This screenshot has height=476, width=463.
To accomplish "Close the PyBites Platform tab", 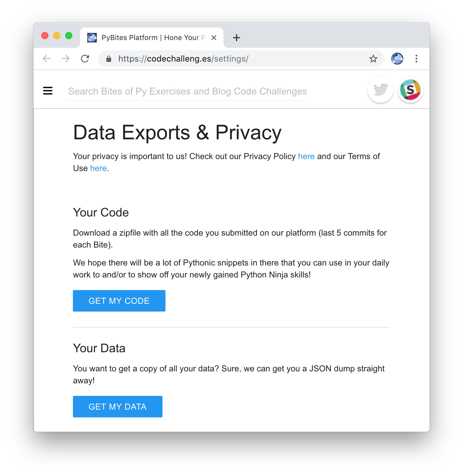I will click(214, 37).
